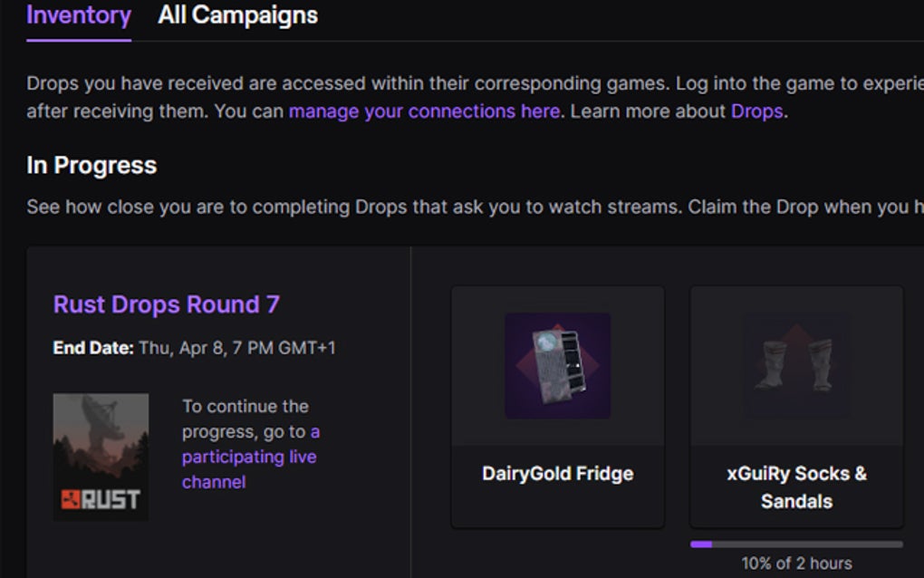Click the Drops learn more link
This screenshot has height=578, width=924.
tap(756, 111)
